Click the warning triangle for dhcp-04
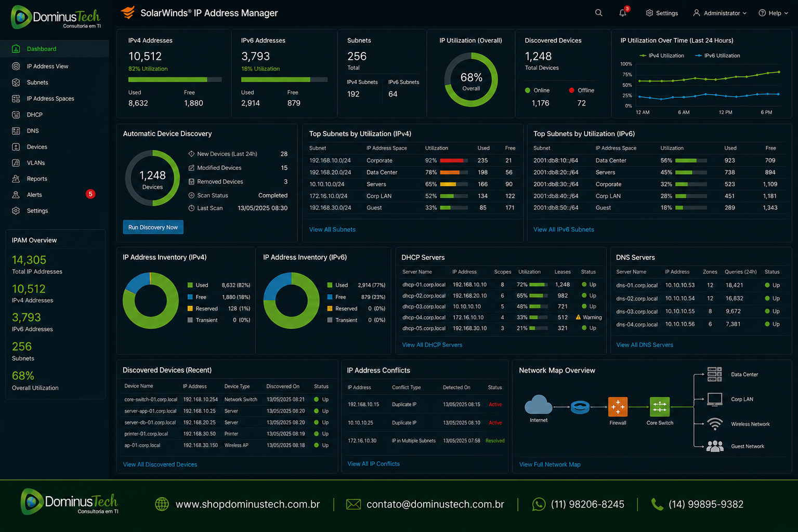Viewport: 798px width, 532px height. [578, 317]
